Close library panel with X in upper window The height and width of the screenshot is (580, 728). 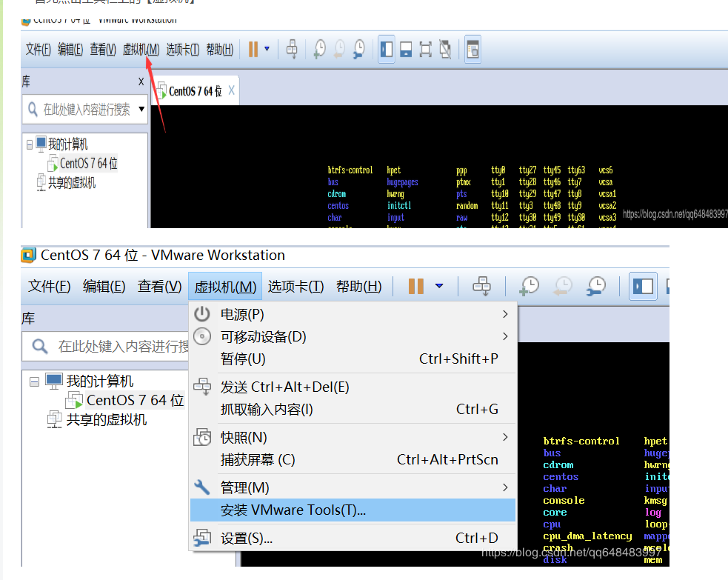tap(141, 81)
